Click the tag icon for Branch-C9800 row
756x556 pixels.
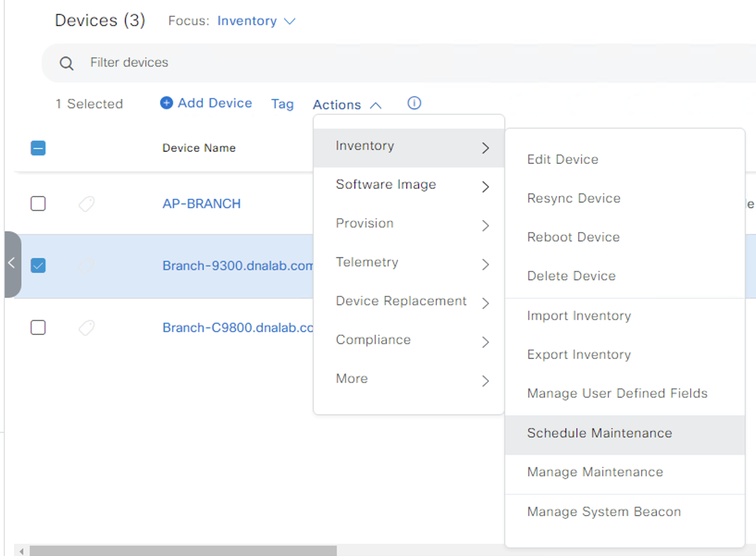[87, 328]
